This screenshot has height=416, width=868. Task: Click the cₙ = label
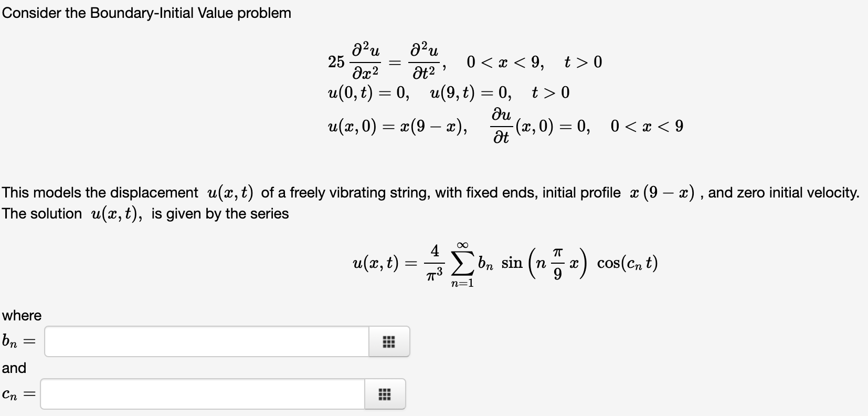[x=18, y=393]
